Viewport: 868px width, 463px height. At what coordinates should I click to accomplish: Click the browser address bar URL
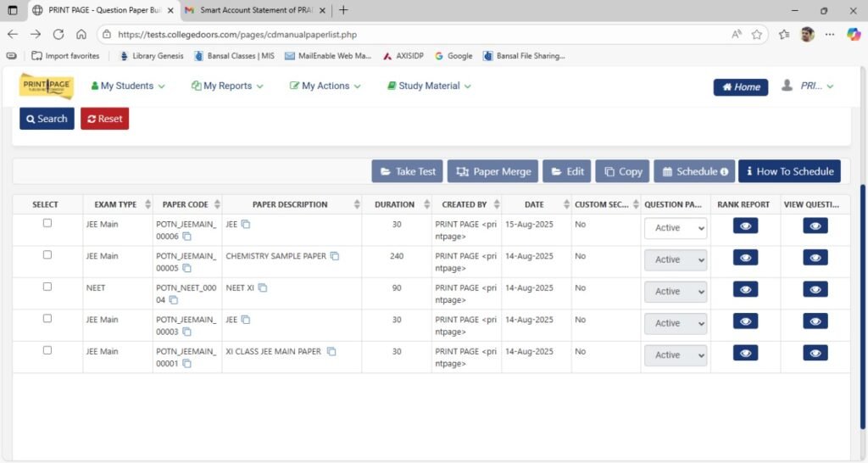point(339,35)
